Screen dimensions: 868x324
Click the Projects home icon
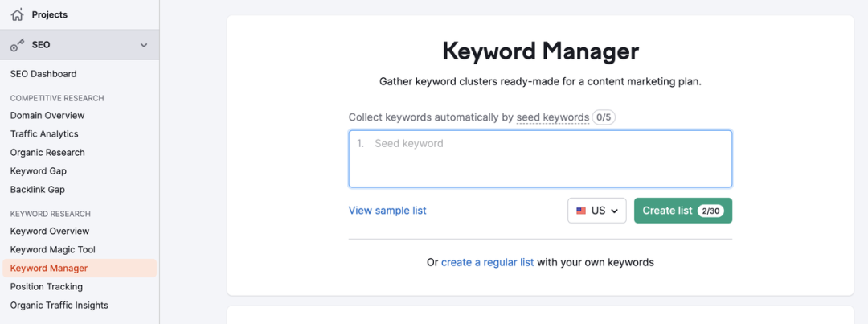pyautogui.click(x=17, y=14)
